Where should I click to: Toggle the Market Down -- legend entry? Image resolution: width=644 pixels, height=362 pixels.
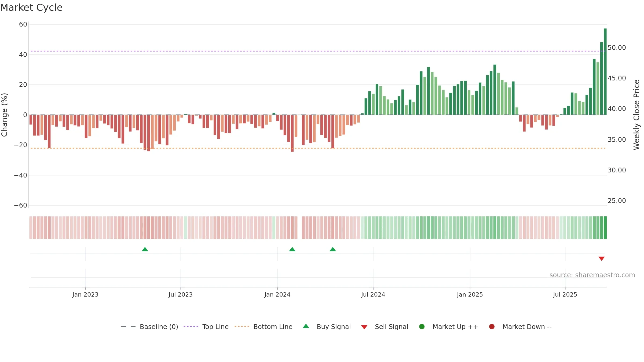tap(520, 327)
